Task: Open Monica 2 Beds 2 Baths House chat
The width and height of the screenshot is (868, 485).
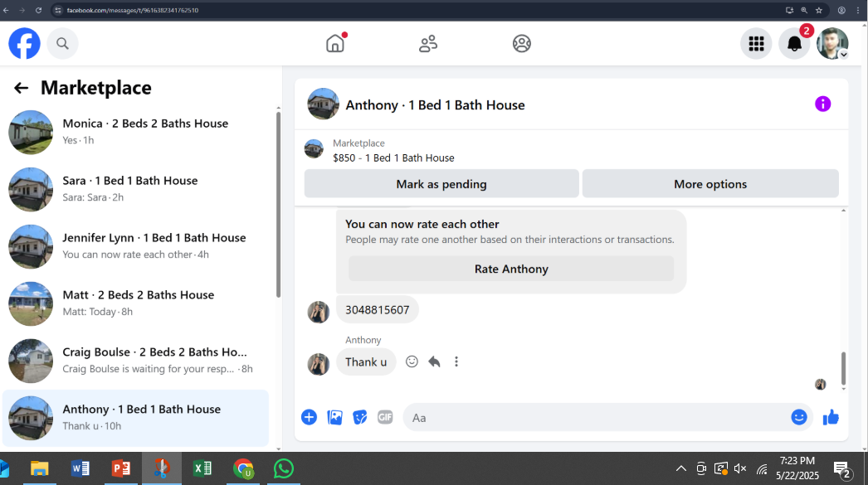Action: (135, 132)
